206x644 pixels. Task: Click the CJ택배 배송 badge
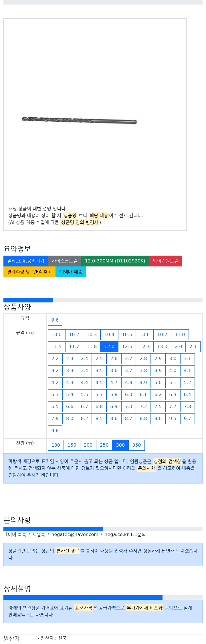tap(71, 272)
